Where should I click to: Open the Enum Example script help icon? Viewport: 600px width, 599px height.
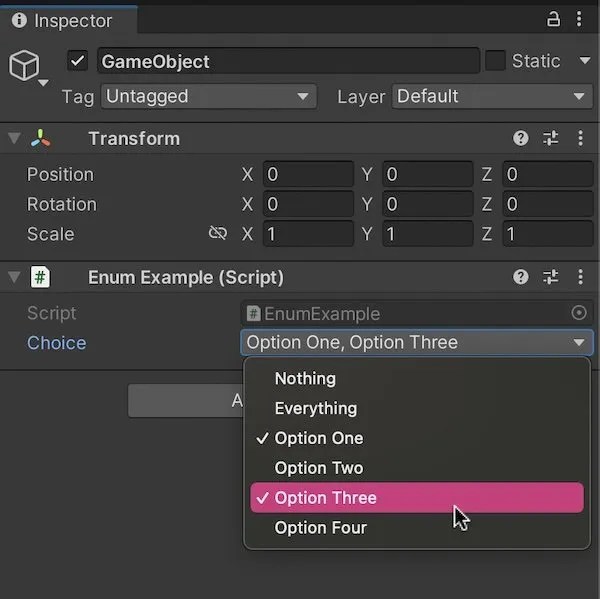coord(520,277)
